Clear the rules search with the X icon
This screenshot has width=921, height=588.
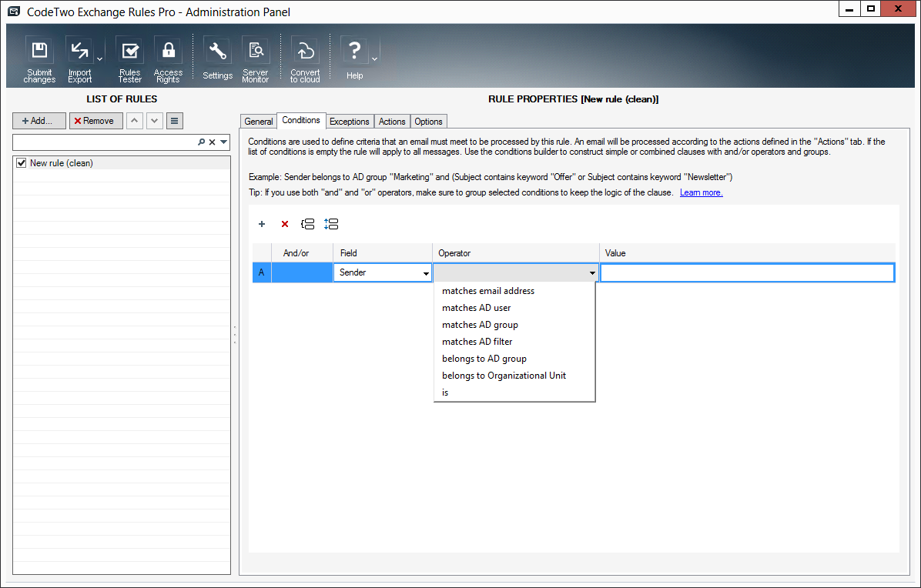click(x=212, y=142)
